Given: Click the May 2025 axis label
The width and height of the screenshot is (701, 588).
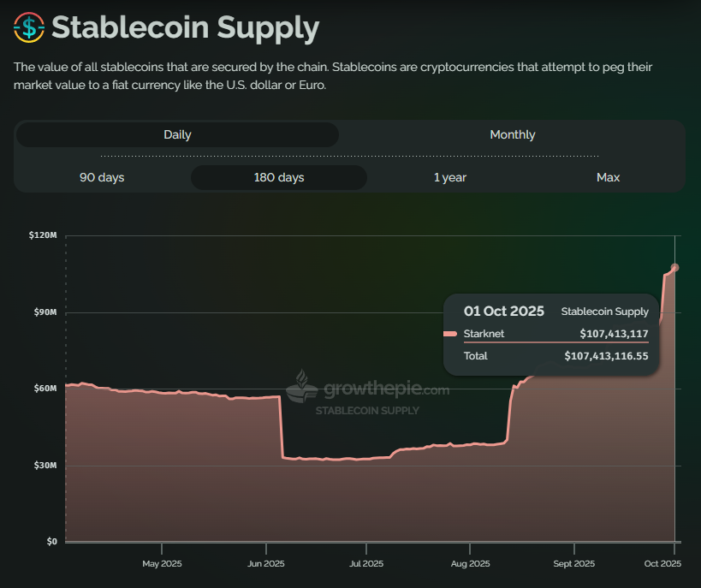Looking at the screenshot, I should (x=162, y=564).
